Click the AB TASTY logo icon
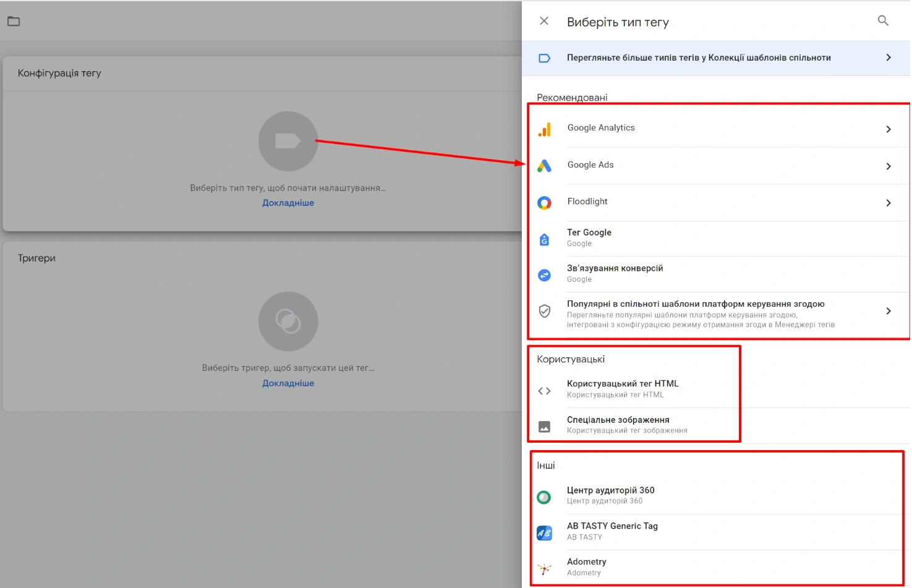Viewport: 912px width, 588px height. pyautogui.click(x=544, y=533)
